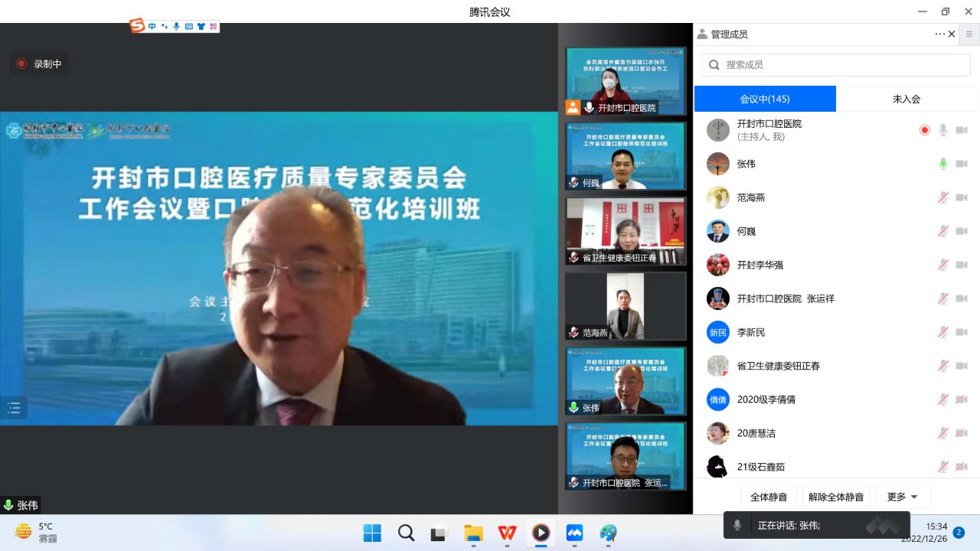Open the layout list icon on the video

[x=14, y=408]
